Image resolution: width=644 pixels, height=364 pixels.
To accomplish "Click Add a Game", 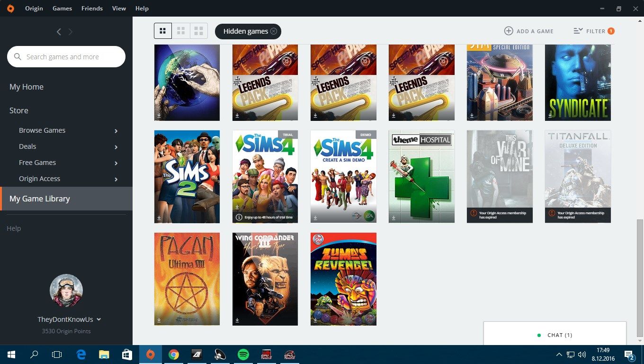I will [529, 31].
